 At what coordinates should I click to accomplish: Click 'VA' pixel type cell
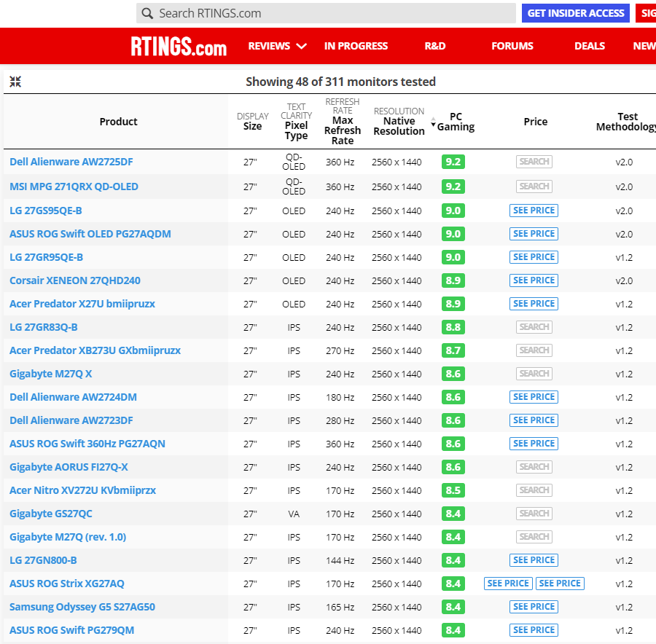coord(294,514)
